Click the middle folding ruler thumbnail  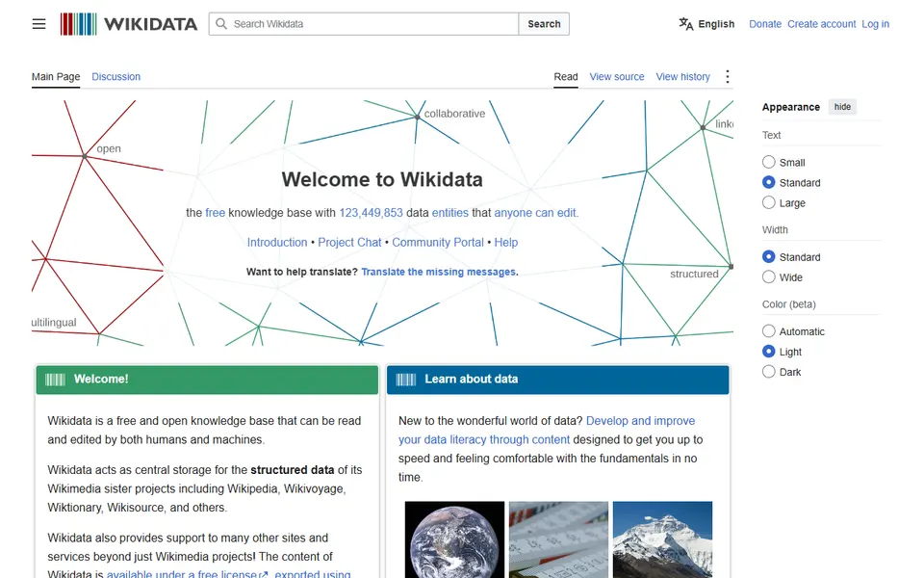[558, 539]
